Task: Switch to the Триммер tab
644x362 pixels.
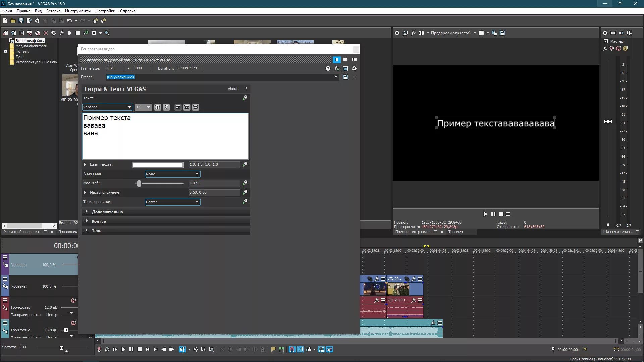Action: pos(455,232)
